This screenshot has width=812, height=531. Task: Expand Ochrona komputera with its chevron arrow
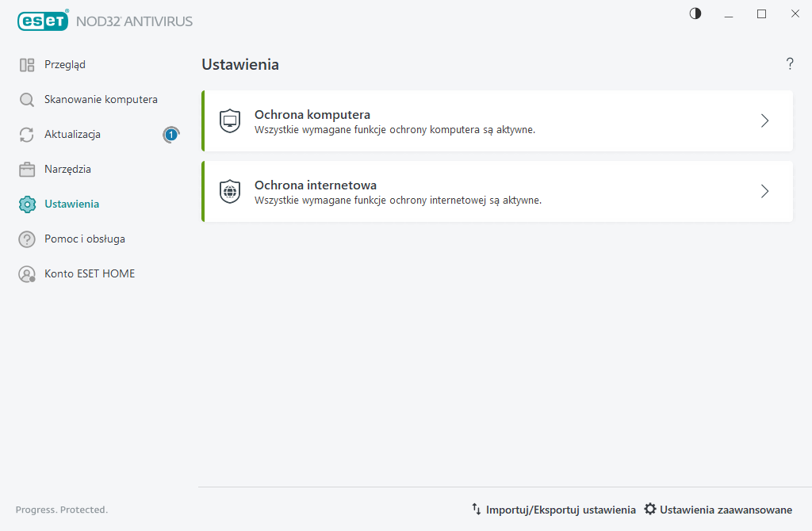[x=764, y=121]
